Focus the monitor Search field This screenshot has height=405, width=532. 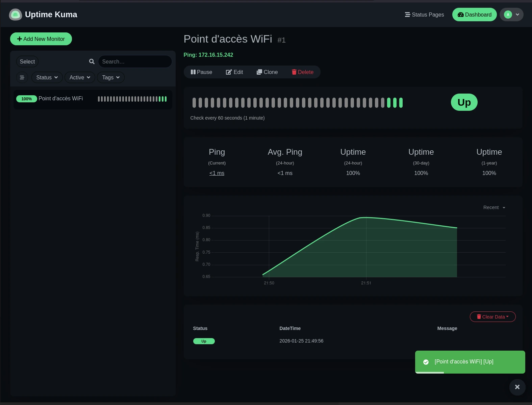click(135, 61)
